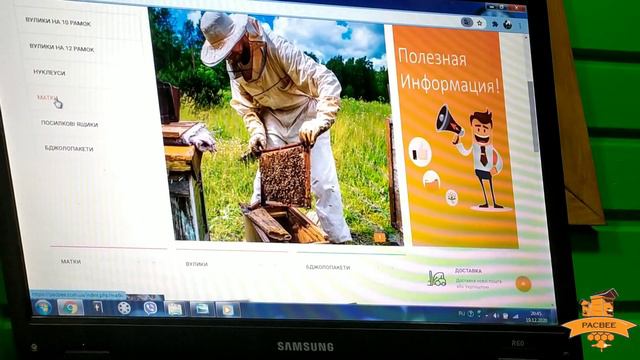Open Viber from the taskbar

(x=150, y=308)
